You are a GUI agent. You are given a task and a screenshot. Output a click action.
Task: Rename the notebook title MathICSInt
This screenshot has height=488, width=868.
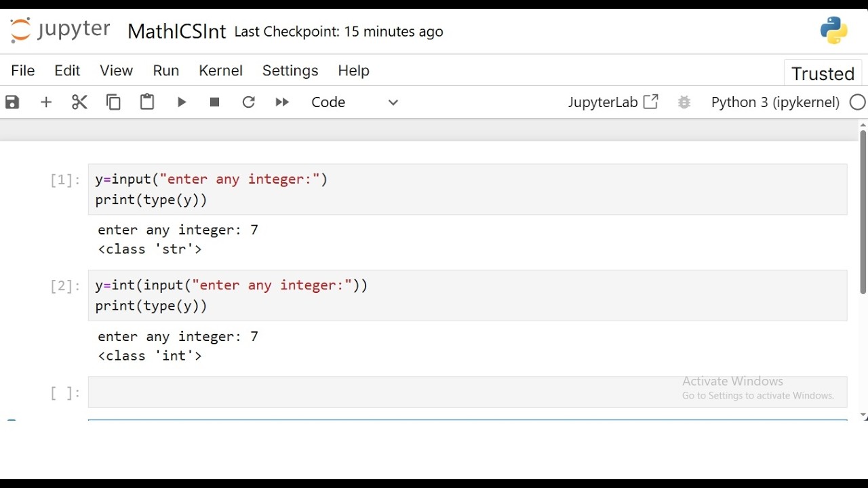click(x=176, y=31)
